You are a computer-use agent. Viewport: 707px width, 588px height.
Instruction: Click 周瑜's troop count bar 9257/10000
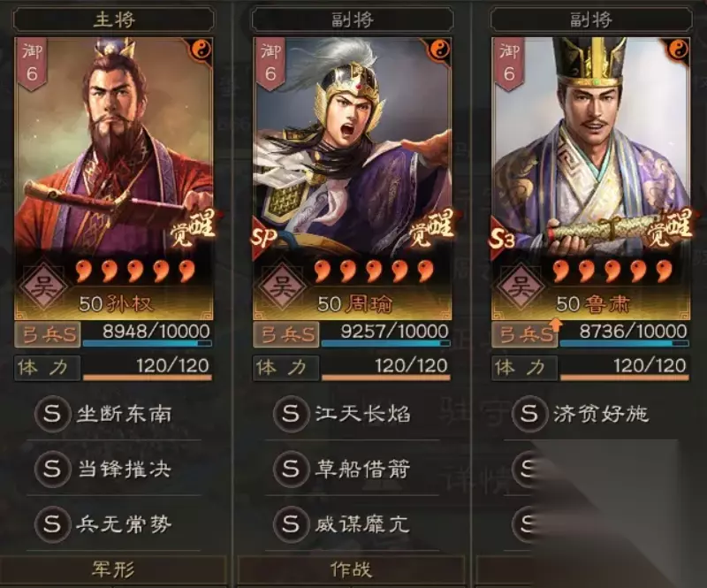[x=385, y=334]
